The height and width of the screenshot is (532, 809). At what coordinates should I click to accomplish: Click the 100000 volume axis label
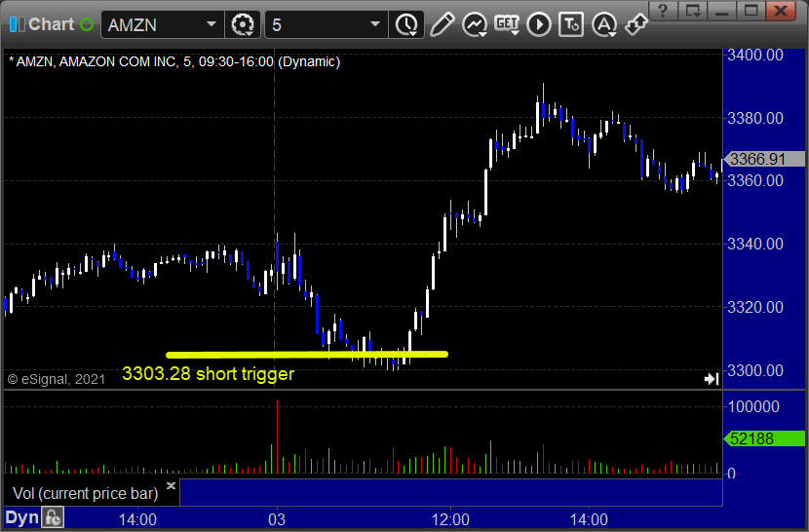(753, 406)
